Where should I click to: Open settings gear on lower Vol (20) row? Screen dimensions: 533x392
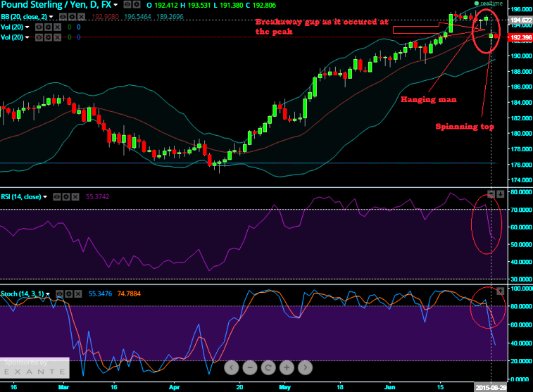(49, 37)
